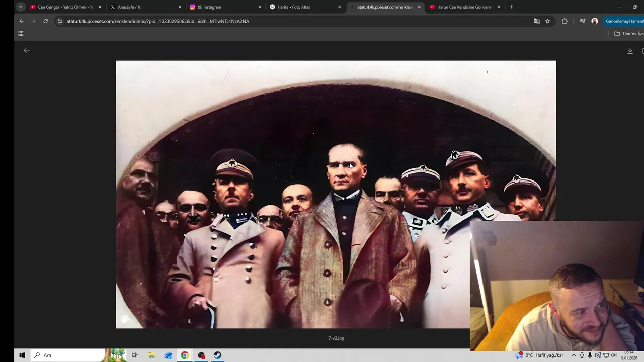Open File Explorer from the taskbar
644x362 pixels.
[151, 355]
